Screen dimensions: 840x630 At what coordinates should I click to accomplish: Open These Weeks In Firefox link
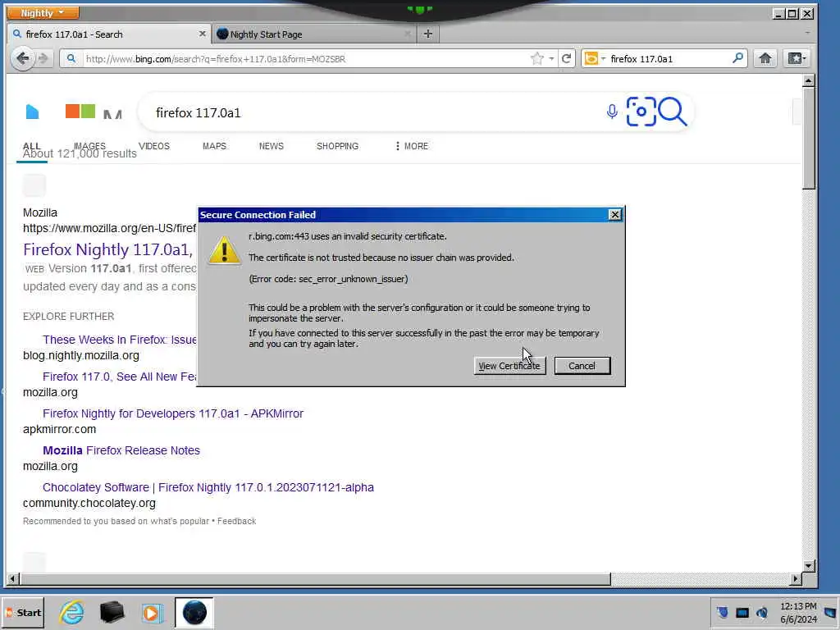point(120,340)
